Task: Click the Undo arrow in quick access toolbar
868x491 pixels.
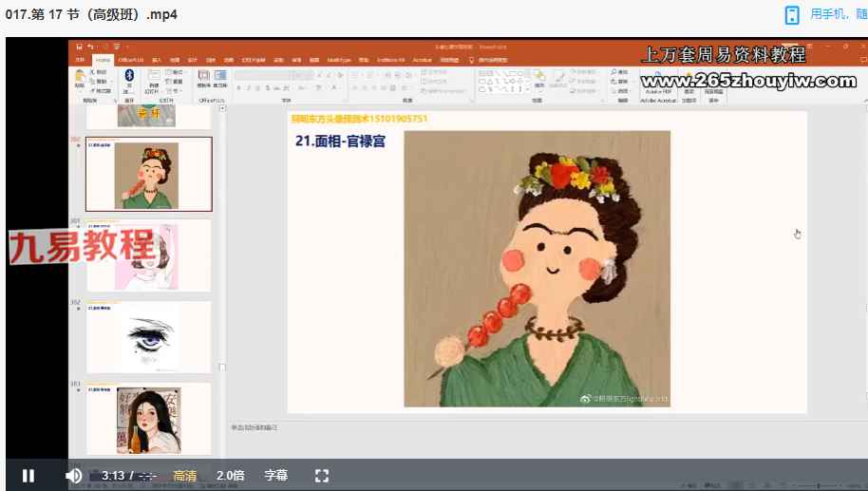Action: (91, 47)
